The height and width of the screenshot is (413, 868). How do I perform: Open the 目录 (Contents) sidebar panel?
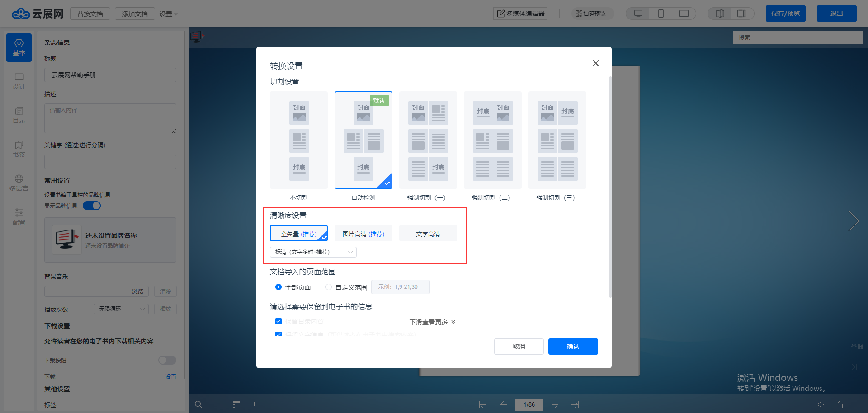pos(19,115)
